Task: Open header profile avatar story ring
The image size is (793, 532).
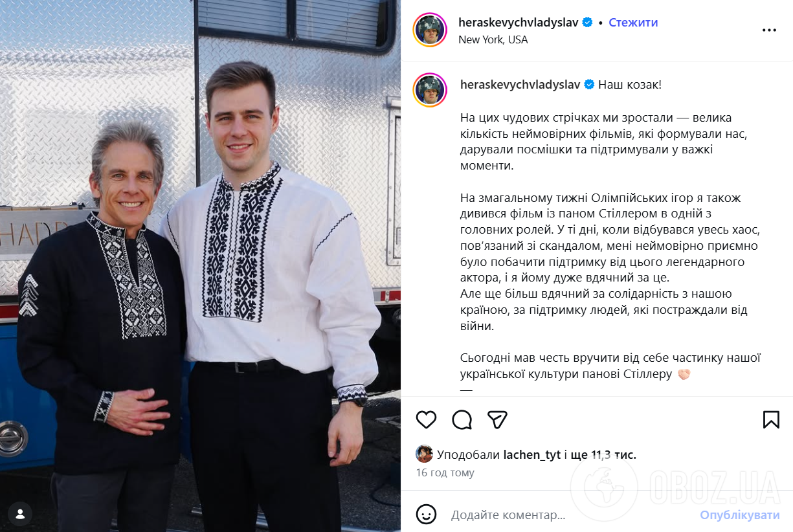Action: pyautogui.click(x=430, y=30)
